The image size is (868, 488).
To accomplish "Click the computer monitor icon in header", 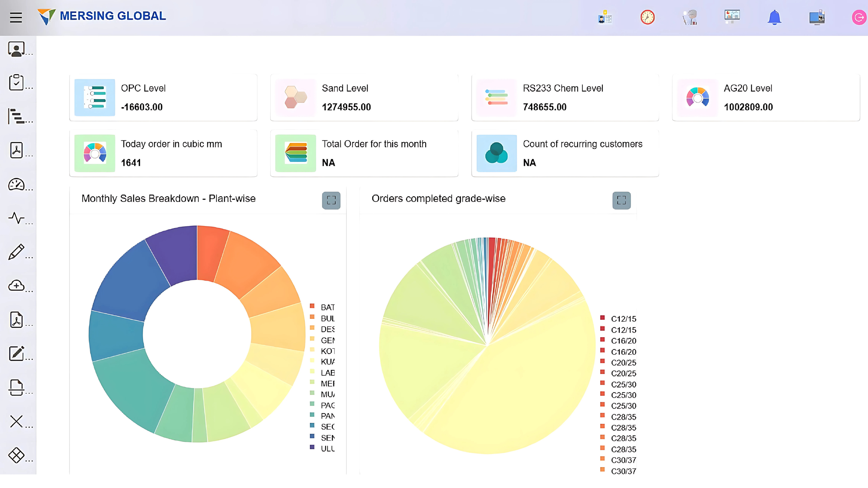I will coord(817,17).
